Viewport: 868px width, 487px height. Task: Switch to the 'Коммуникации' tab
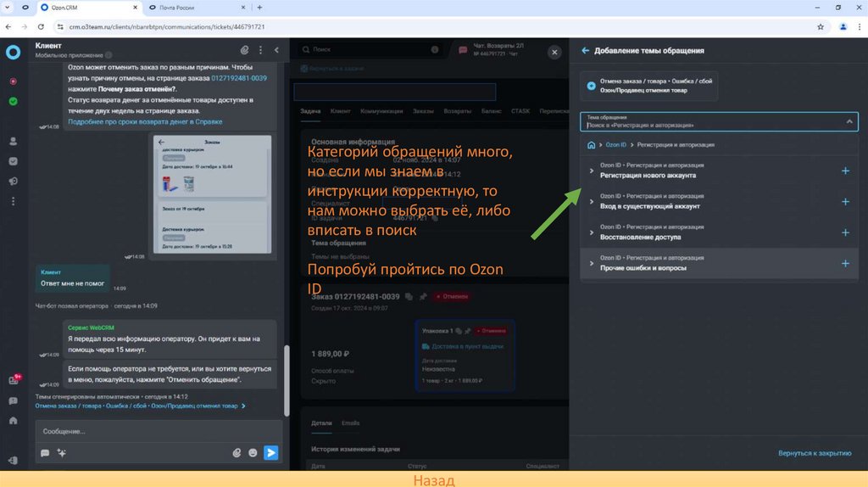(x=381, y=111)
